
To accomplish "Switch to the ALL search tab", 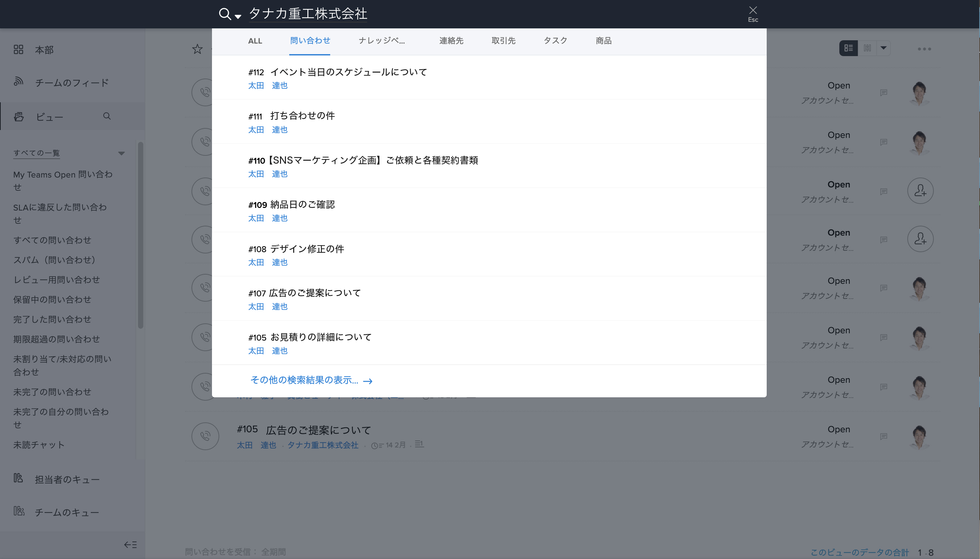I will tap(255, 41).
